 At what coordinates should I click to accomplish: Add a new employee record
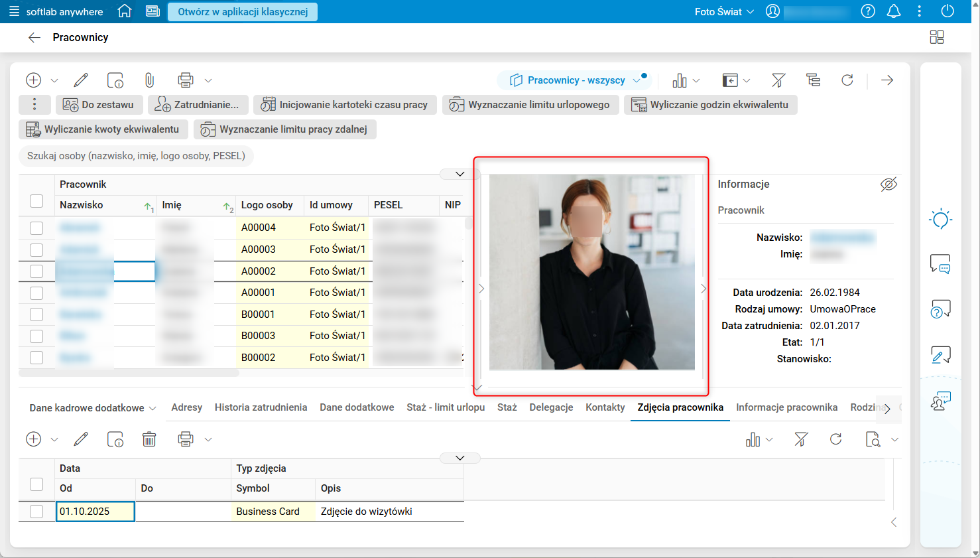click(x=33, y=80)
